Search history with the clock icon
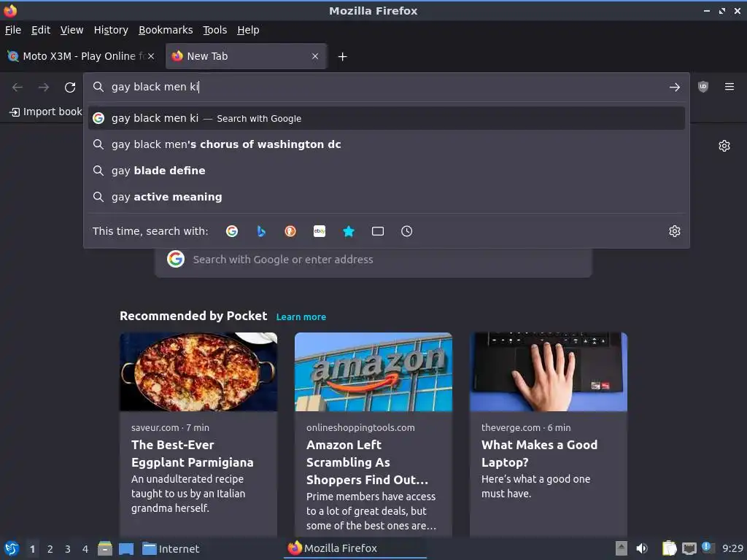 [406, 231]
